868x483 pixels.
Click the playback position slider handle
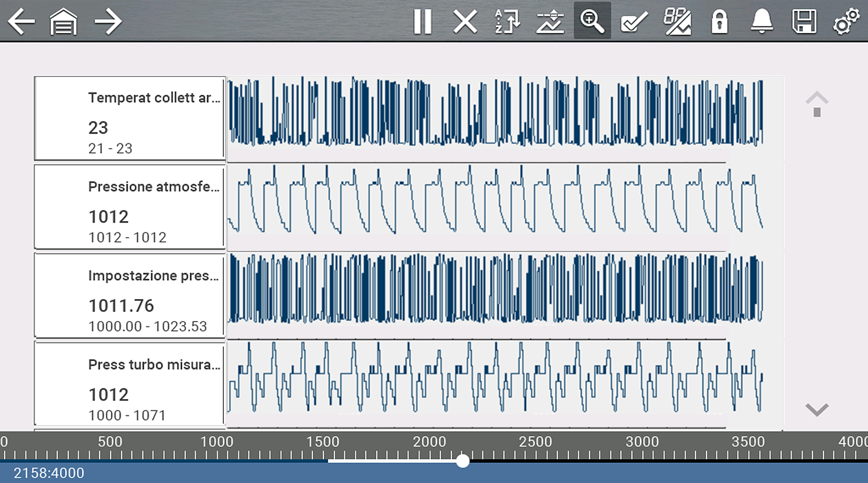(462, 461)
